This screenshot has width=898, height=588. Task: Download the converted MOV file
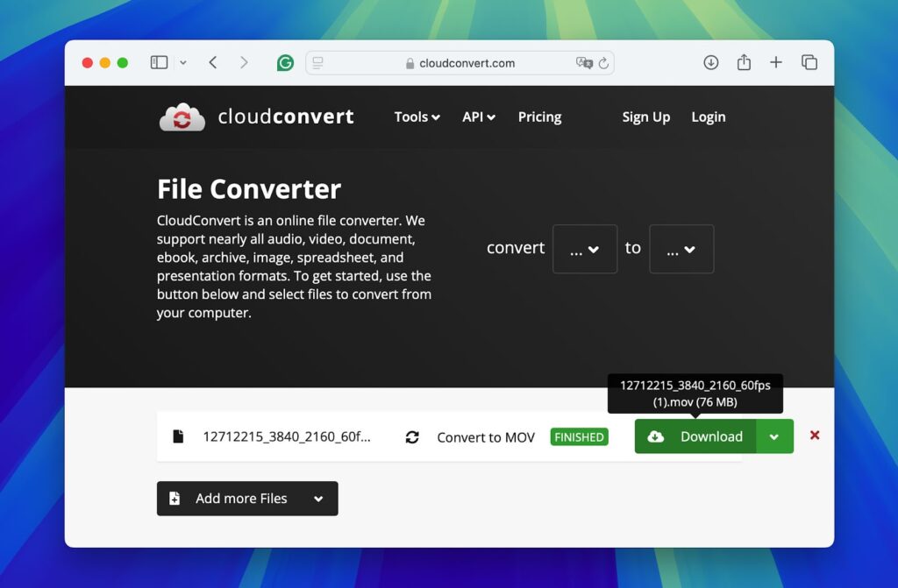[x=695, y=436]
